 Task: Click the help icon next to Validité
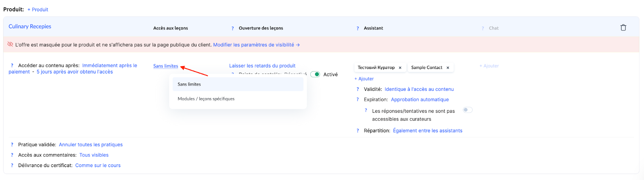tap(357, 89)
